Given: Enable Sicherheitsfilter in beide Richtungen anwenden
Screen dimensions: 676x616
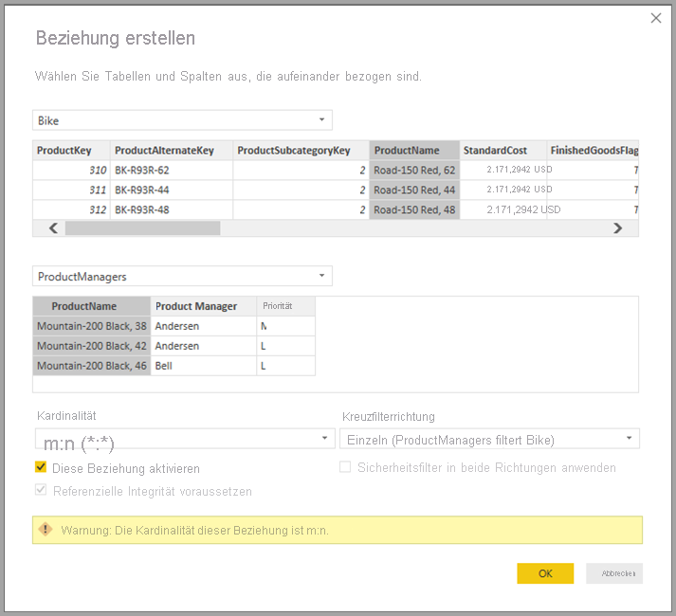Looking at the screenshot, I should point(345,467).
